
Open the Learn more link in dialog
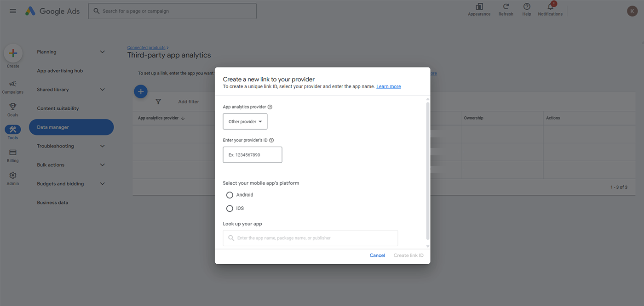point(389,86)
